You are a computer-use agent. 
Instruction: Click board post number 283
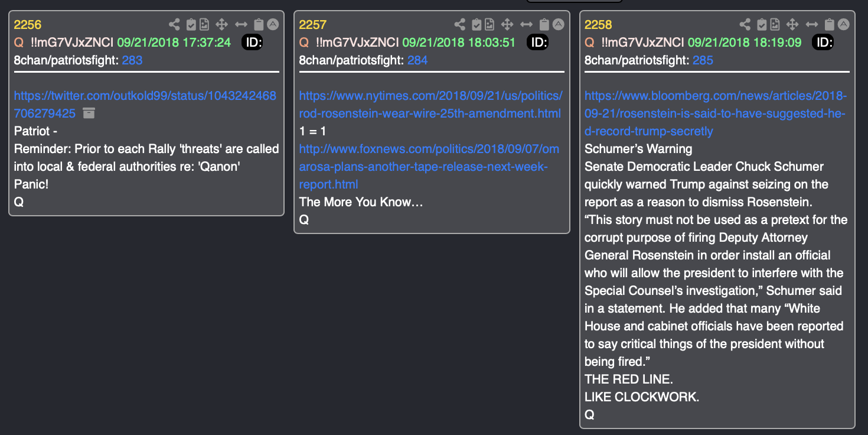pyautogui.click(x=132, y=60)
